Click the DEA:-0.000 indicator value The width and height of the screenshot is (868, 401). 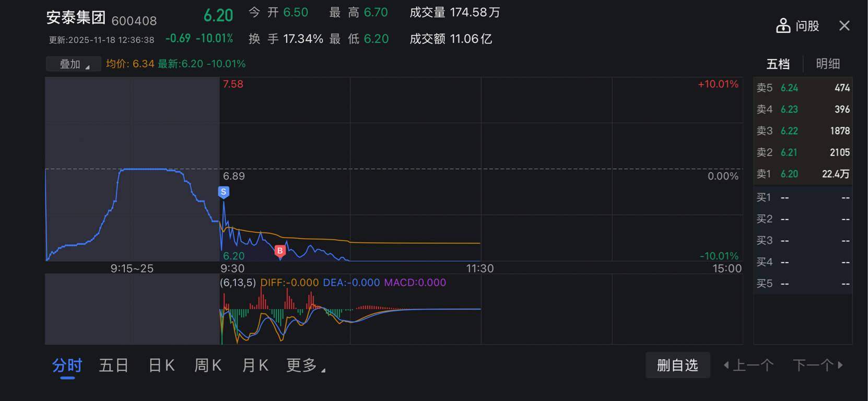pos(351,282)
